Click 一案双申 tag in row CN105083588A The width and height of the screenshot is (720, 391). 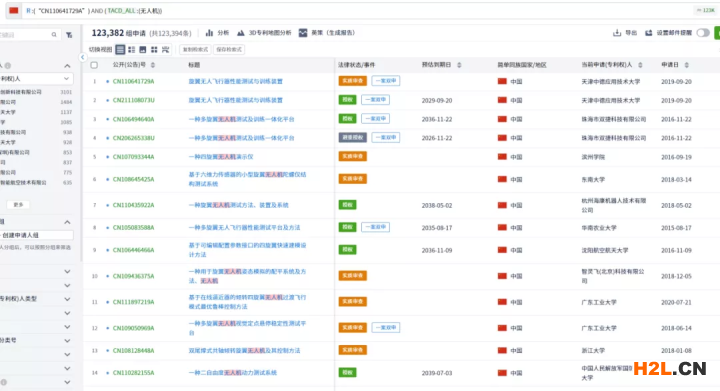pyautogui.click(x=376, y=227)
